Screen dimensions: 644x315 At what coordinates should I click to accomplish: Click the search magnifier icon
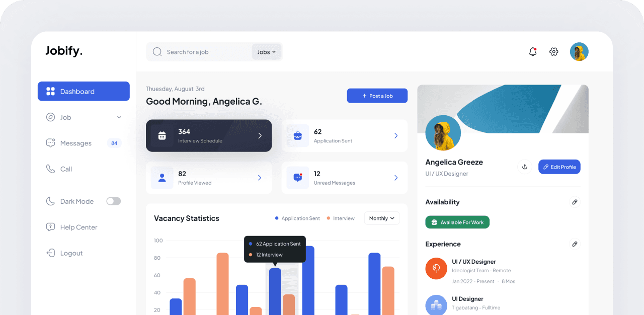157,52
